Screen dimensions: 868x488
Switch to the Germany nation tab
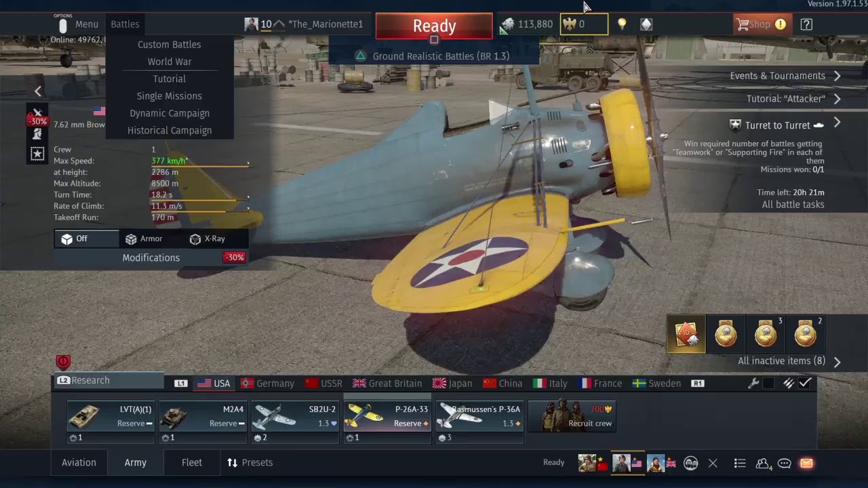(x=267, y=384)
